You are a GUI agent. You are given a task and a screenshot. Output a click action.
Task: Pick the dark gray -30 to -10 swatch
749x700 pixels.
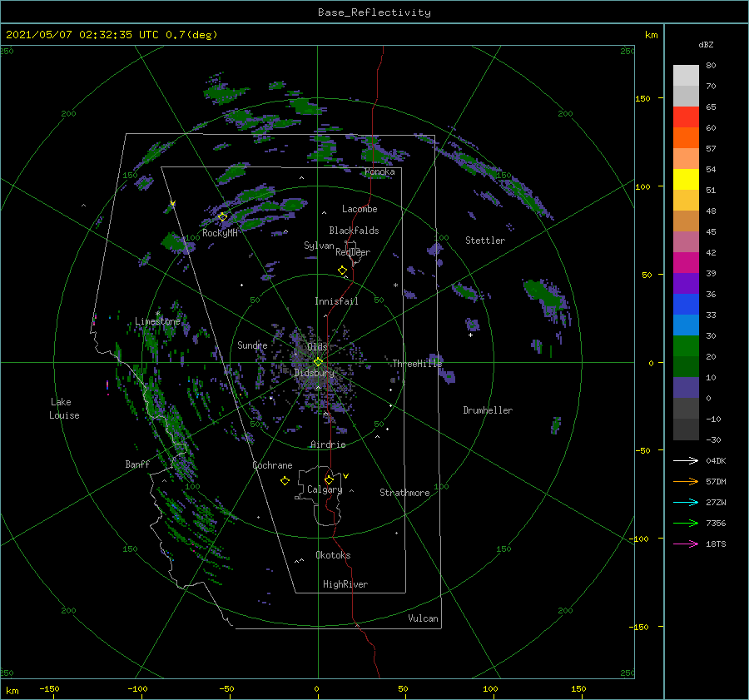686,429
